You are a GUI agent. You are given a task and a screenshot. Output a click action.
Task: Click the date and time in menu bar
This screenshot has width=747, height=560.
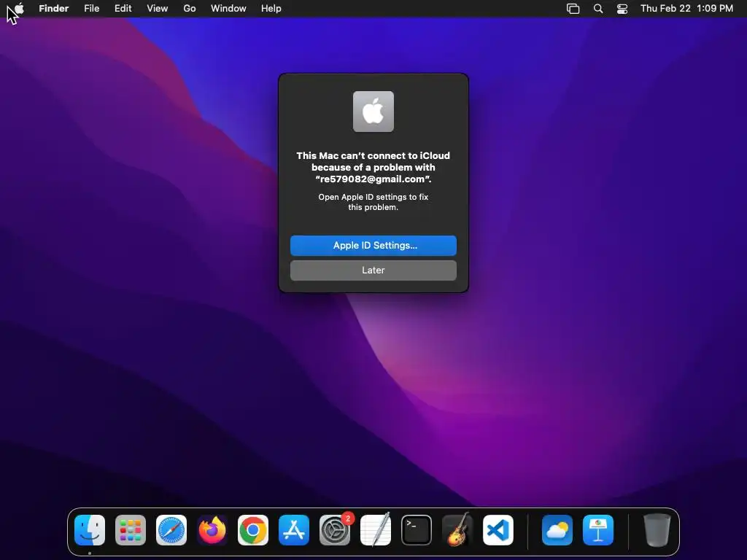(x=686, y=8)
